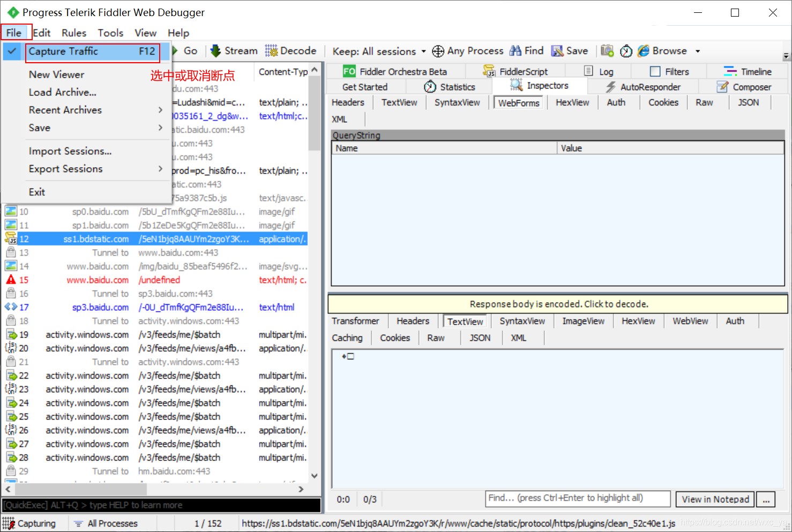The height and width of the screenshot is (532, 792).
Task: Open the Rules menu
Action: (74, 33)
